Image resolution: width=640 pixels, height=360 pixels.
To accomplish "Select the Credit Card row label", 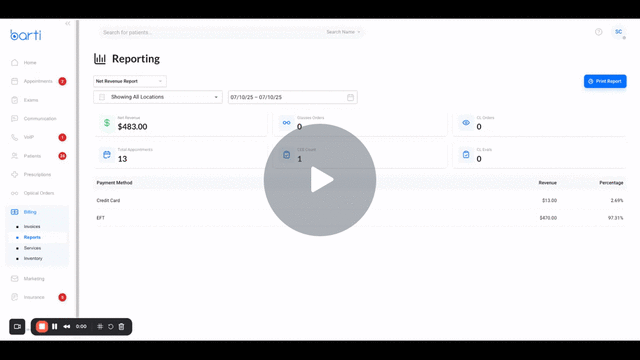I will 108,200.
